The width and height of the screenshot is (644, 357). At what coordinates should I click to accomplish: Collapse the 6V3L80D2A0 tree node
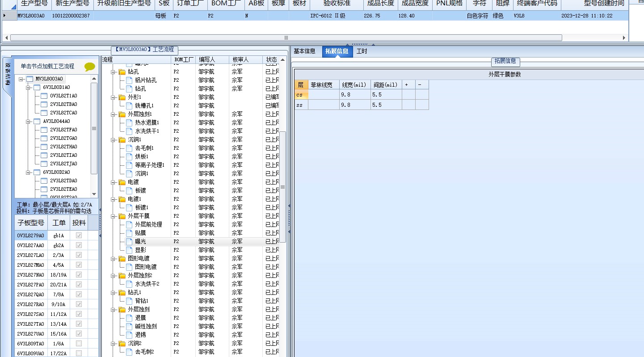[x=28, y=172]
